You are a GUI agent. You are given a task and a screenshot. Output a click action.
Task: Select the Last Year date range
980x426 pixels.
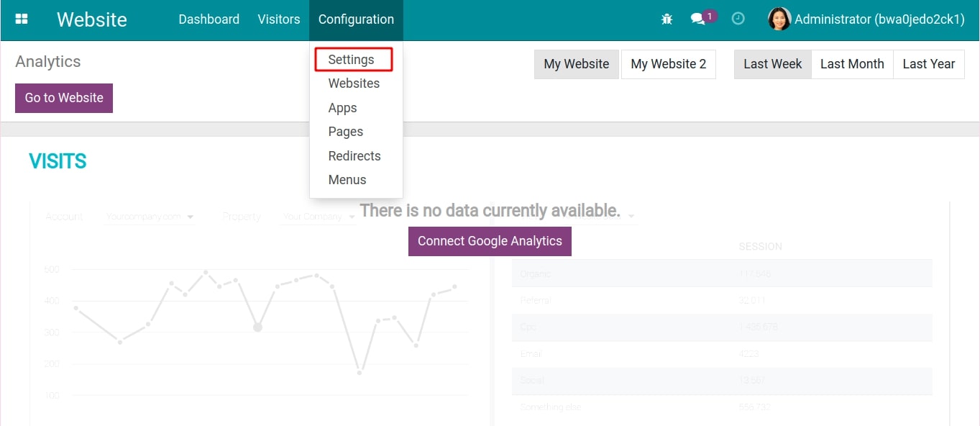pos(928,64)
